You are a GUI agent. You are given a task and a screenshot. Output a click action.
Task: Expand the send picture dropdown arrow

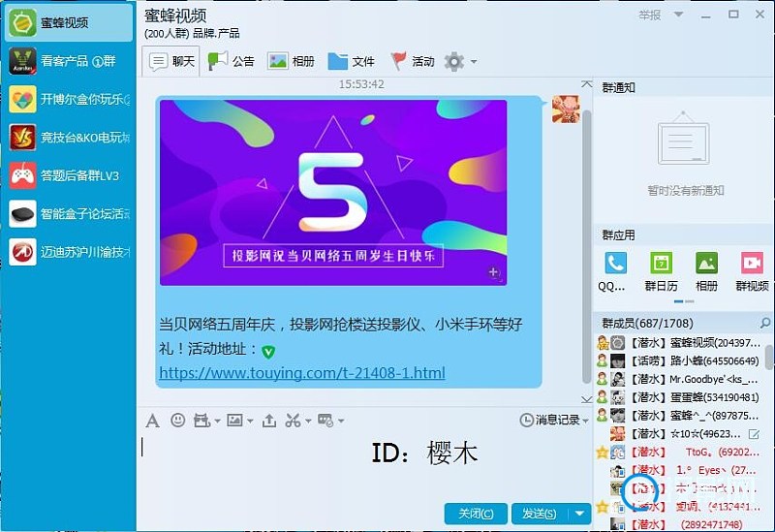pyautogui.click(x=250, y=422)
